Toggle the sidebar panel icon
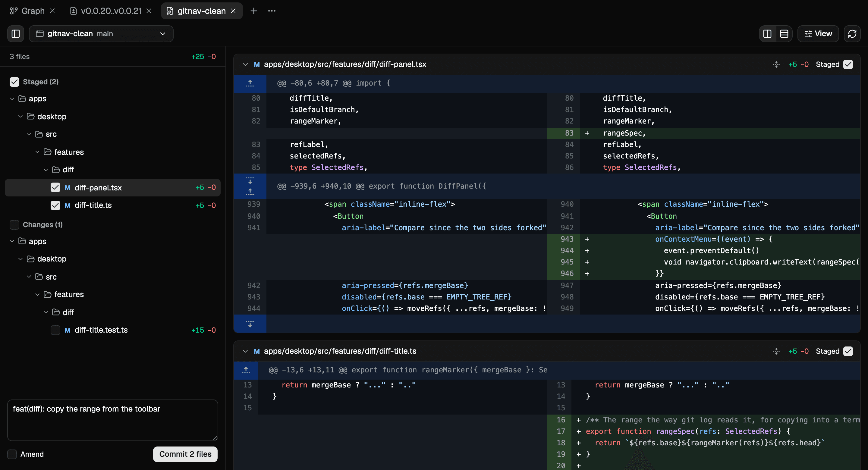The width and height of the screenshot is (868, 470). pos(15,34)
